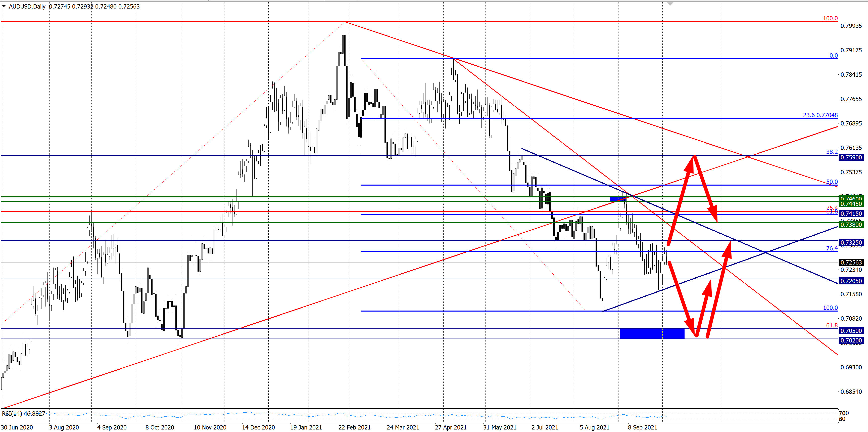Click the 22 Feb 2021 date label
This screenshot has width=868, height=432.
pos(354,427)
